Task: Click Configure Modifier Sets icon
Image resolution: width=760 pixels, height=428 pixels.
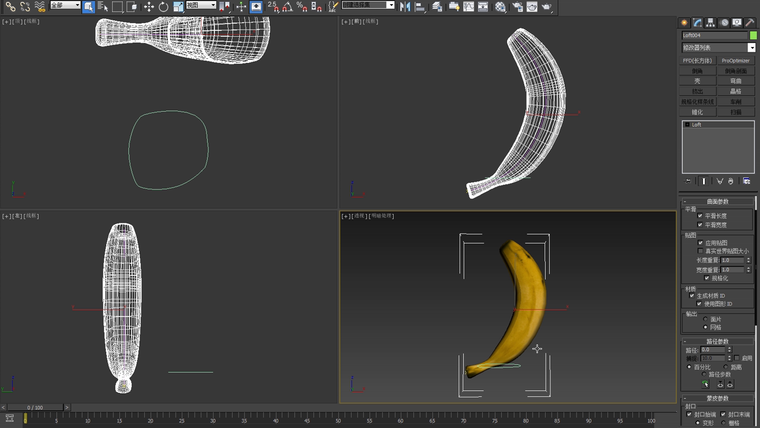Action: coord(746,181)
